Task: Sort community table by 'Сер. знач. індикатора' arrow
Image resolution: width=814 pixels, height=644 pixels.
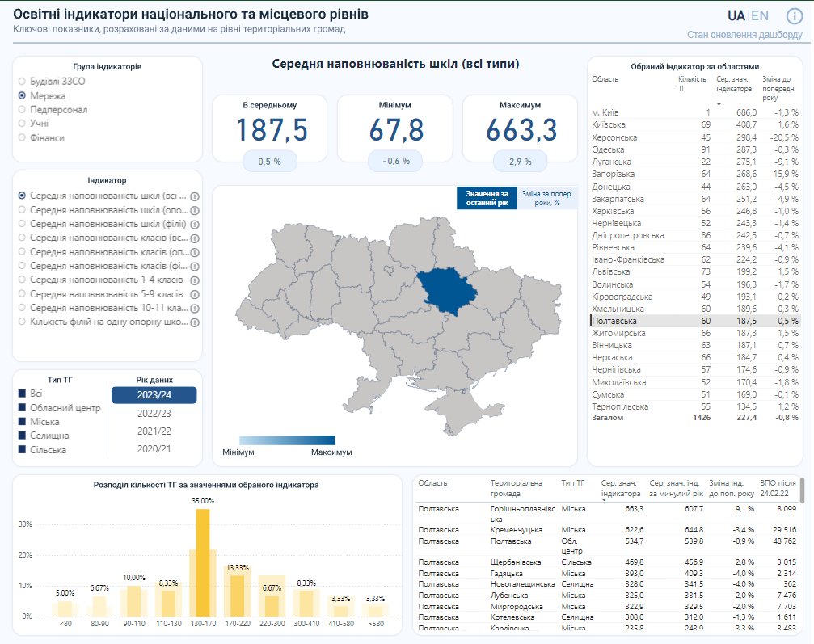Action: point(604,500)
